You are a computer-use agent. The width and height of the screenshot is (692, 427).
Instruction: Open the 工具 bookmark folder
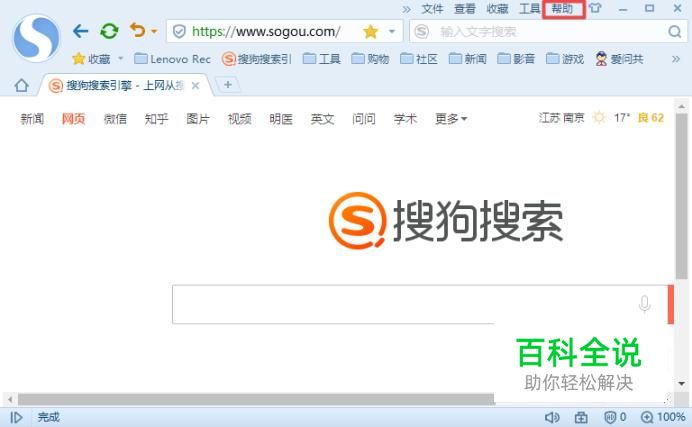322,59
